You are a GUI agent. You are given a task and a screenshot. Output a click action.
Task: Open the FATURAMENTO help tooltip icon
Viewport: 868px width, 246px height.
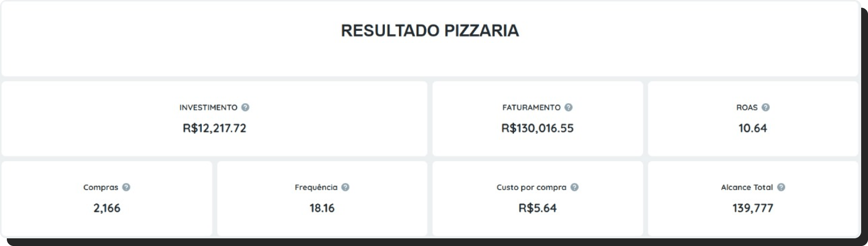[568, 107]
